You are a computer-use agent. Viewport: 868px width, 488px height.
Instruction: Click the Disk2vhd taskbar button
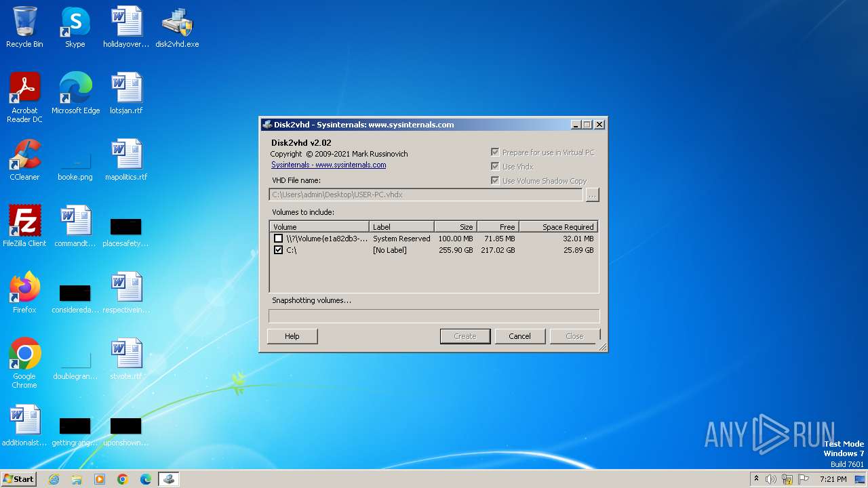click(x=169, y=479)
